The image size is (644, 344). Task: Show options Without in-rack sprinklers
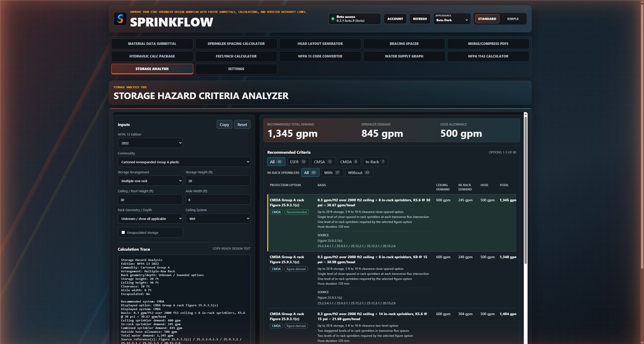pyautogui.click(x=359, y=173)
